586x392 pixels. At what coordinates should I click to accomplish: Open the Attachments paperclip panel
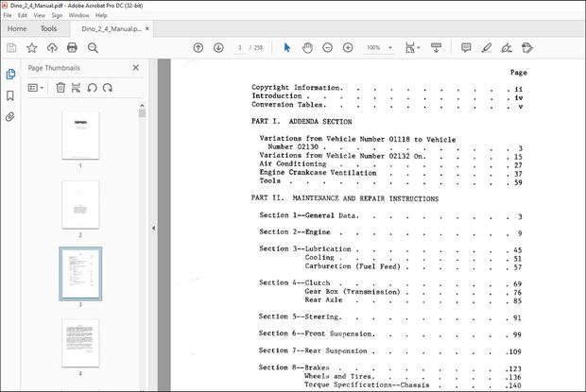click(x=10, y=117)
